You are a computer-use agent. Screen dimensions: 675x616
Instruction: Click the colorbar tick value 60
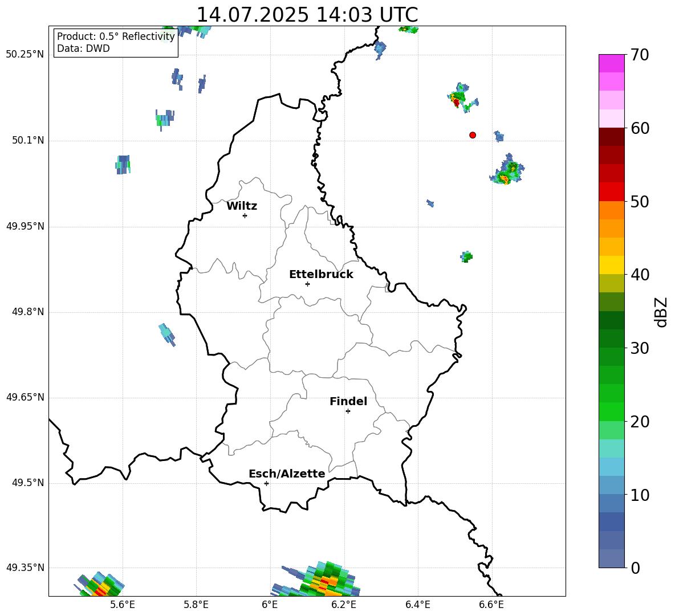(640, 128)
